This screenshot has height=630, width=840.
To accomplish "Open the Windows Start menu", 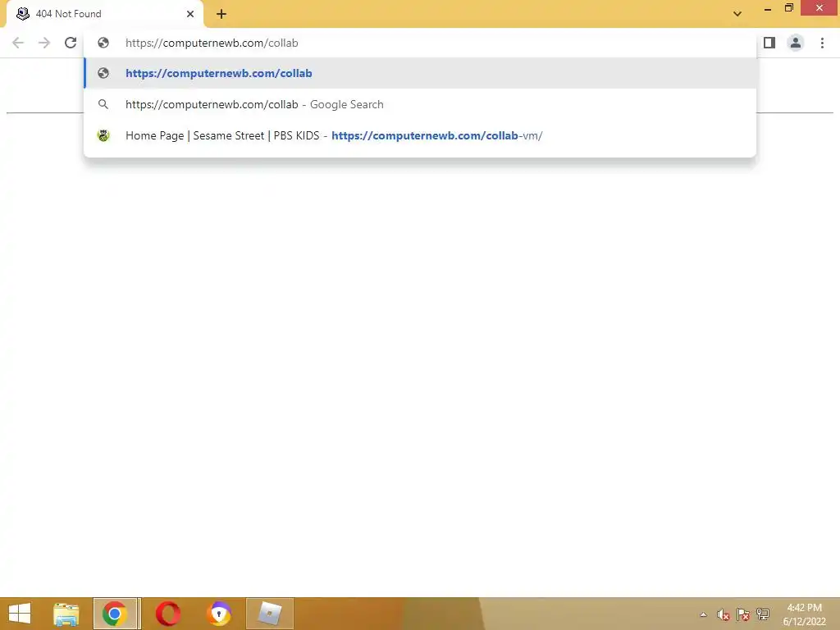I will point(20,614).
